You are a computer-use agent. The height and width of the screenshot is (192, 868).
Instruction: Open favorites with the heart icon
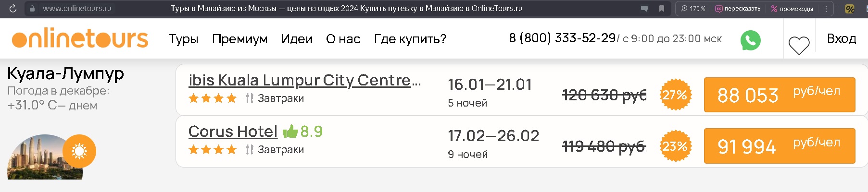[799, 46]
